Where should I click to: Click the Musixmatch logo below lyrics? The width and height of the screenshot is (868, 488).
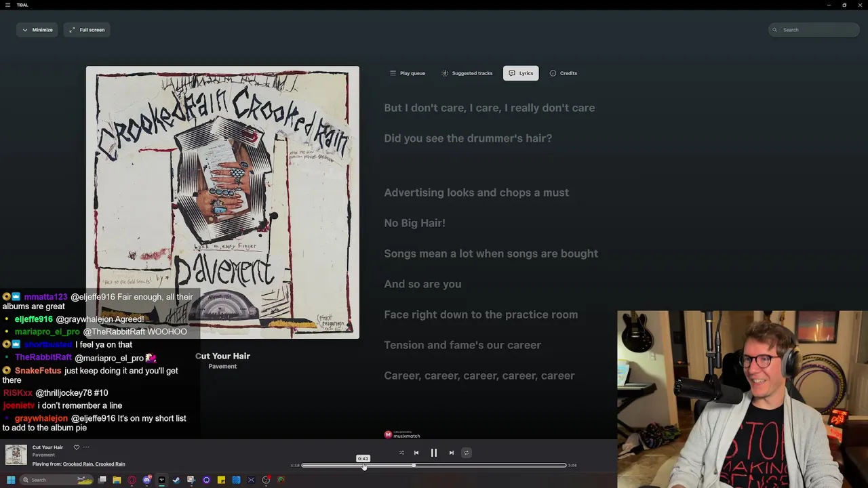[402, 434]
